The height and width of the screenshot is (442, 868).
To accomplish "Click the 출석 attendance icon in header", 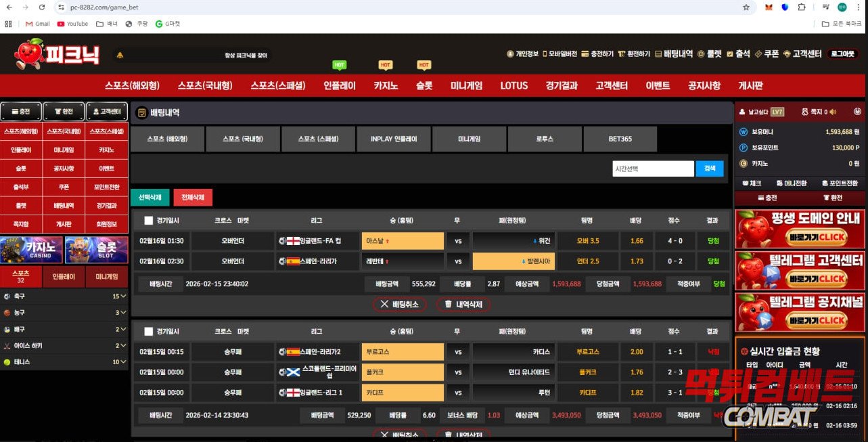I will 730,54.
